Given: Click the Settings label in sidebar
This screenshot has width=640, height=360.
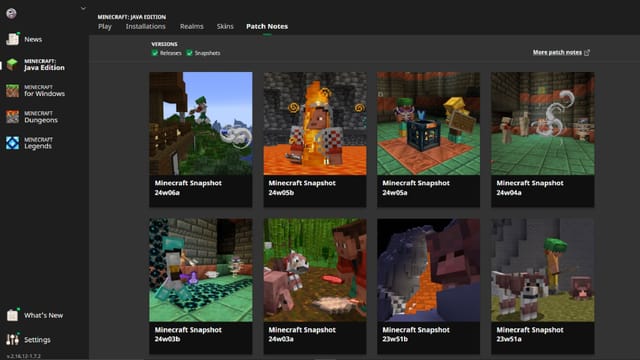Looking at the screenshot, I should coord(37,340).
